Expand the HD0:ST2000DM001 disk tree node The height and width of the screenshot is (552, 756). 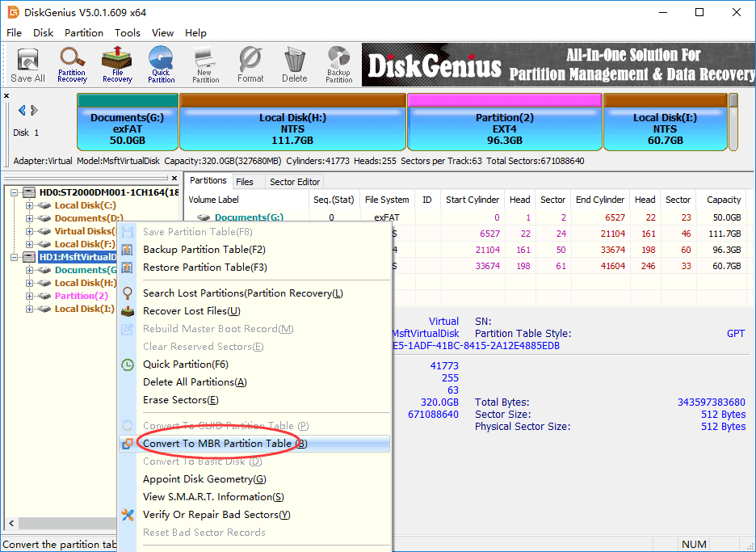15,192
